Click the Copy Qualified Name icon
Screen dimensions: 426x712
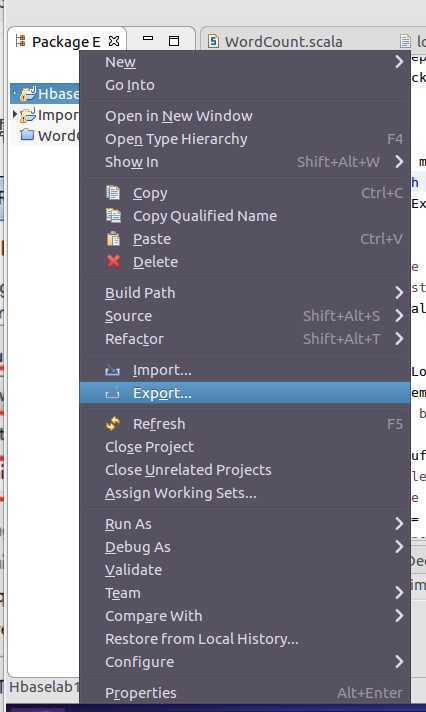click(x=113, y=216)
